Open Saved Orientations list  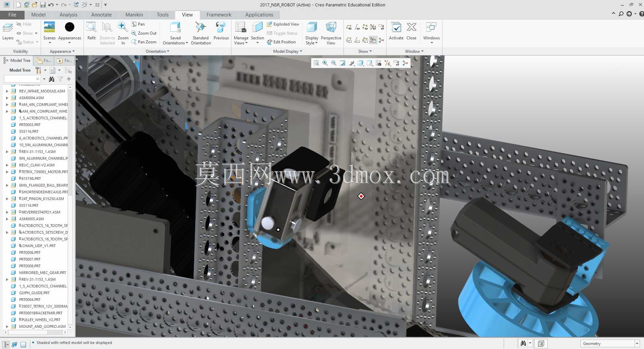tap(175, 33)
